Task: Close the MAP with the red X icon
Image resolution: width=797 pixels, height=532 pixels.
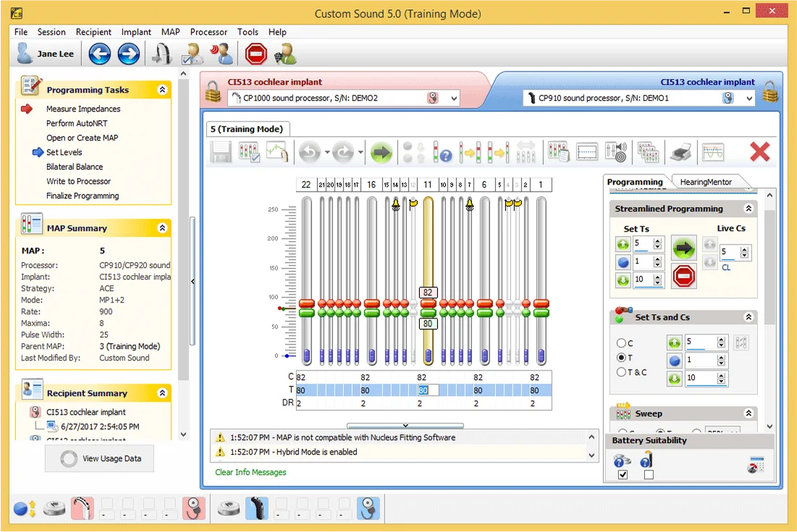Action: pyautogui.click(x=759, y=152)
